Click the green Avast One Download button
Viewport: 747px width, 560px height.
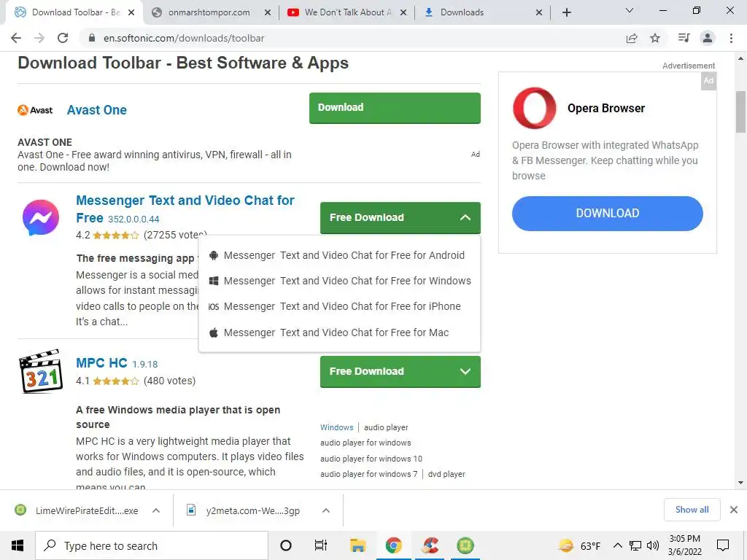(x=395, y=108)
